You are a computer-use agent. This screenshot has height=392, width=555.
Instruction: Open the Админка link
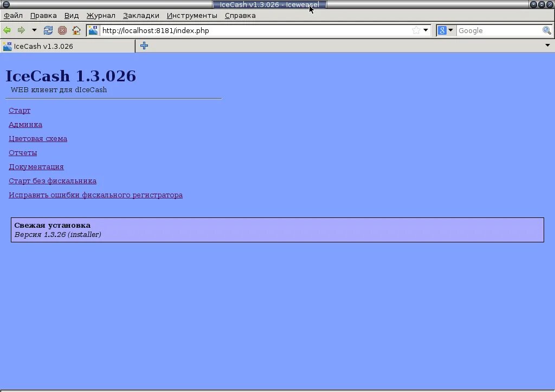25,125
